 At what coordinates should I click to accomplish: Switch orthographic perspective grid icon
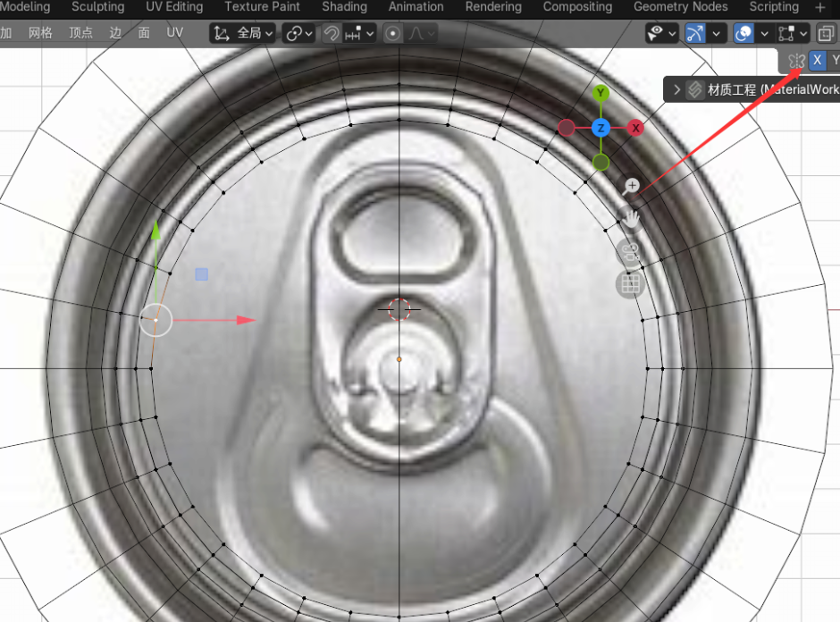coord(630,284)
